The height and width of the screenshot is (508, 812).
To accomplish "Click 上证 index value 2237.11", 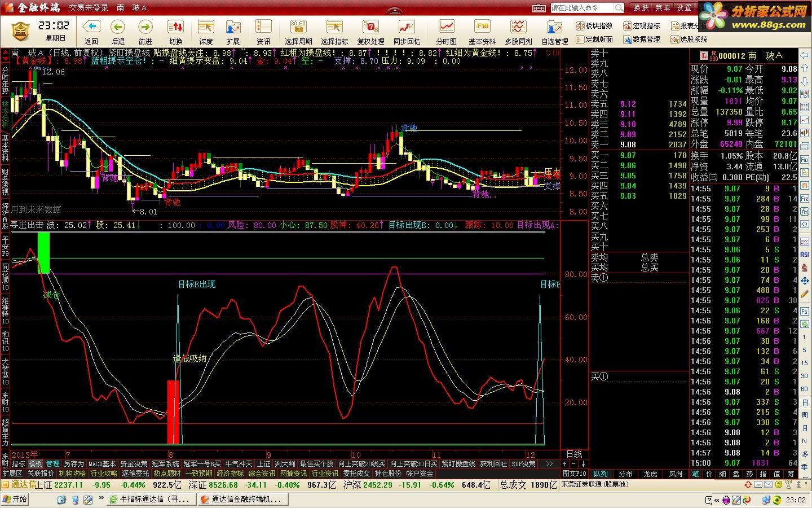I will tap(68, 485).
